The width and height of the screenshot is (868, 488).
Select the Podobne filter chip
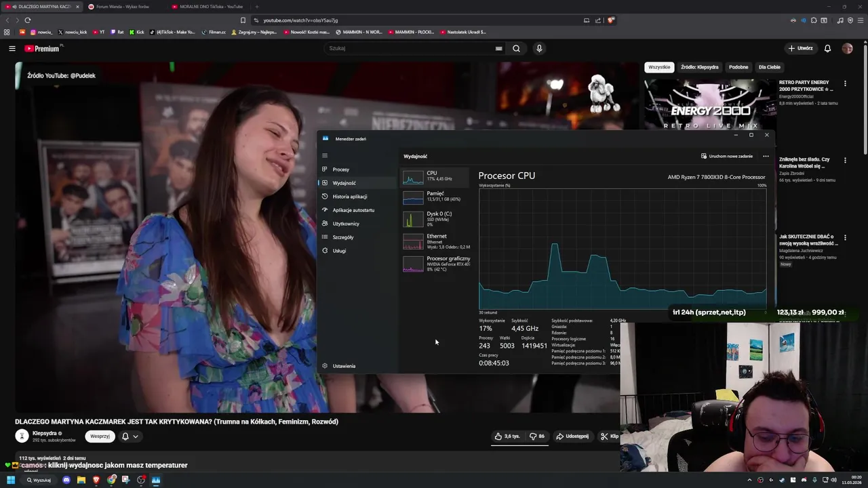[x=738, y=67]
